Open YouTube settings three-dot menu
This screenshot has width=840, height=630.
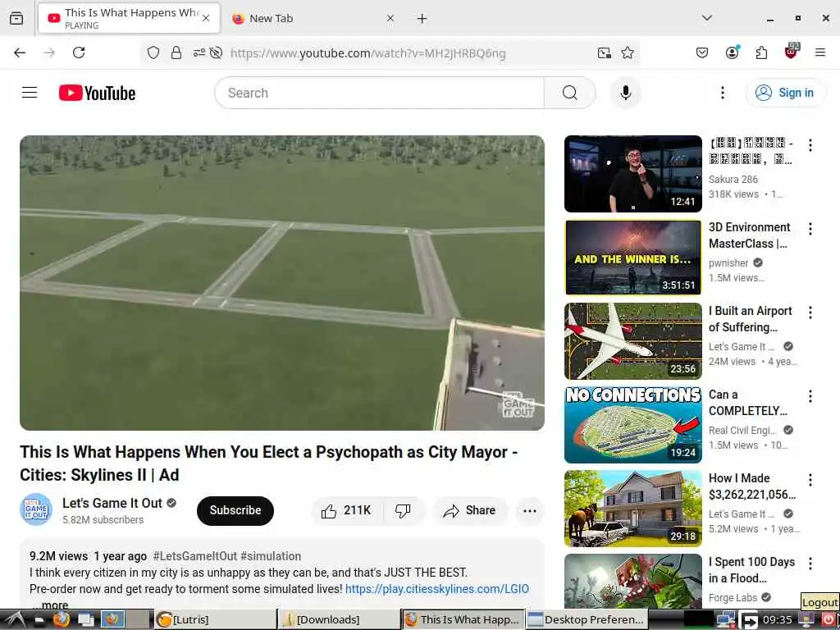722,93
